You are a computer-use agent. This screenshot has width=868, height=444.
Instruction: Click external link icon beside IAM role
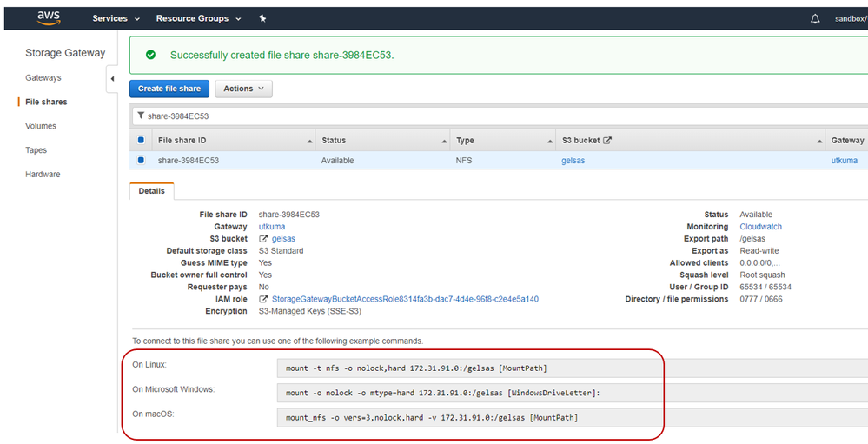[x=263, y=300]
